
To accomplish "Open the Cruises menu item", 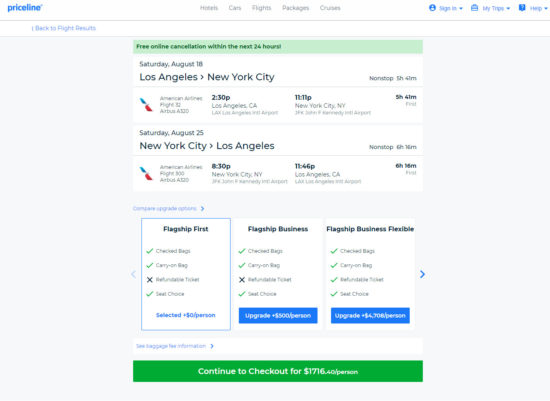I will tap(330, 8).
